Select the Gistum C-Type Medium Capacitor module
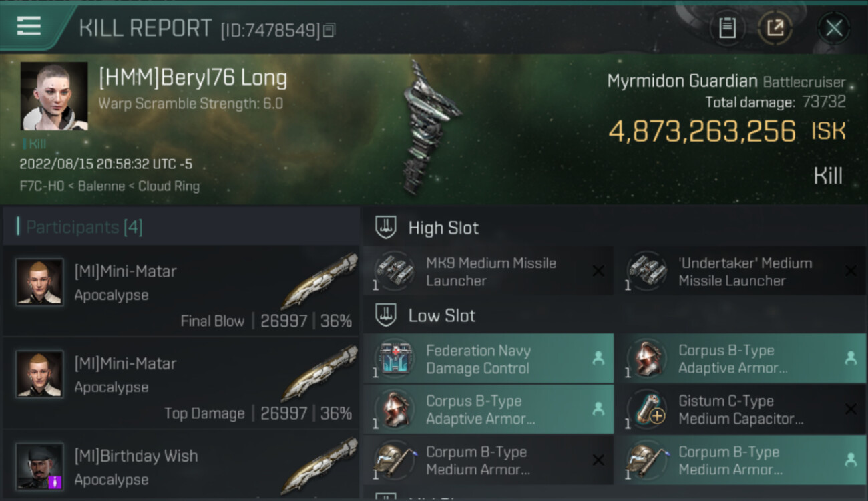The width and height of the screenshot is (868, 501). coord(740,410)
